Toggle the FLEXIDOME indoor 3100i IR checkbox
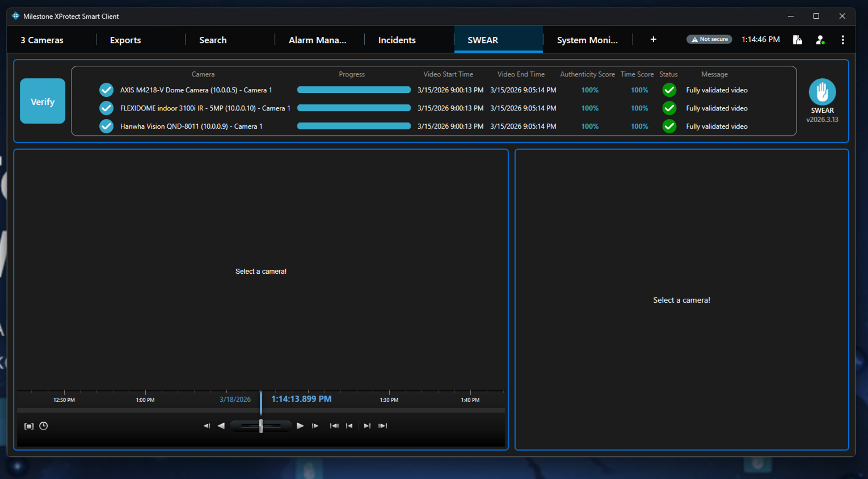 click(106, 108)
